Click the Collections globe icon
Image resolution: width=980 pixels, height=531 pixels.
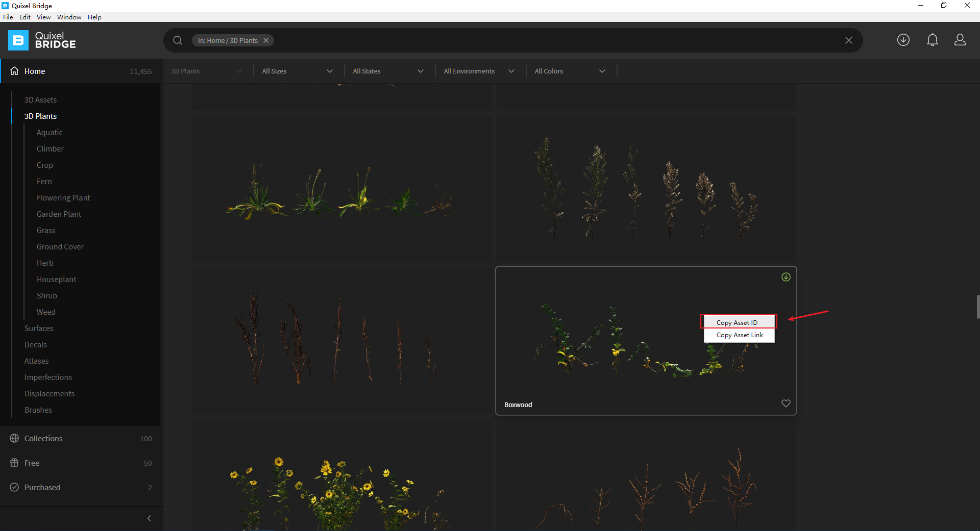14,438
